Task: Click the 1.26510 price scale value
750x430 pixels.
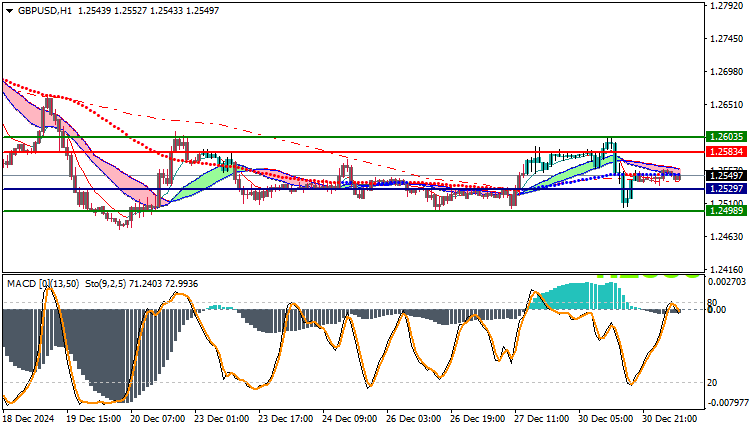Action: click(727, 105)
